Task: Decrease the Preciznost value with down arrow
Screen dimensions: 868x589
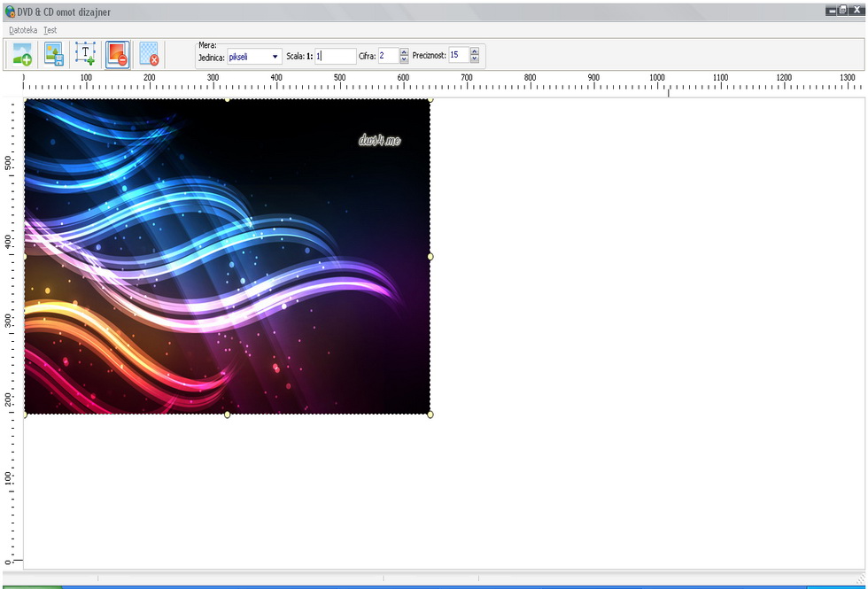Action: pyautogui.click(x=475, y=59)
